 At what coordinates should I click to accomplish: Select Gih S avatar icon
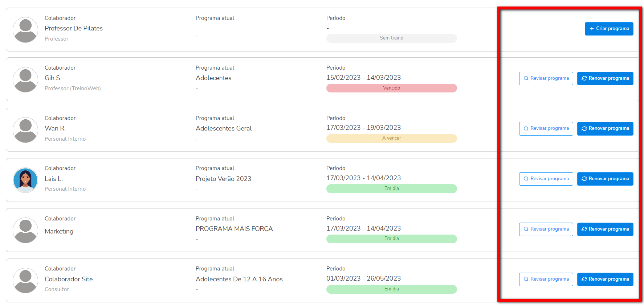click(x=25, y=80)
